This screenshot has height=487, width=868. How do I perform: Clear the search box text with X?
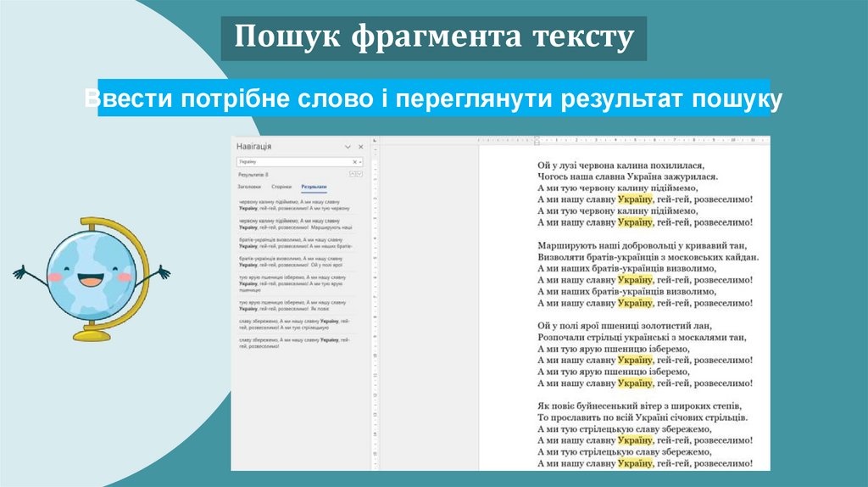coord(355,161)
